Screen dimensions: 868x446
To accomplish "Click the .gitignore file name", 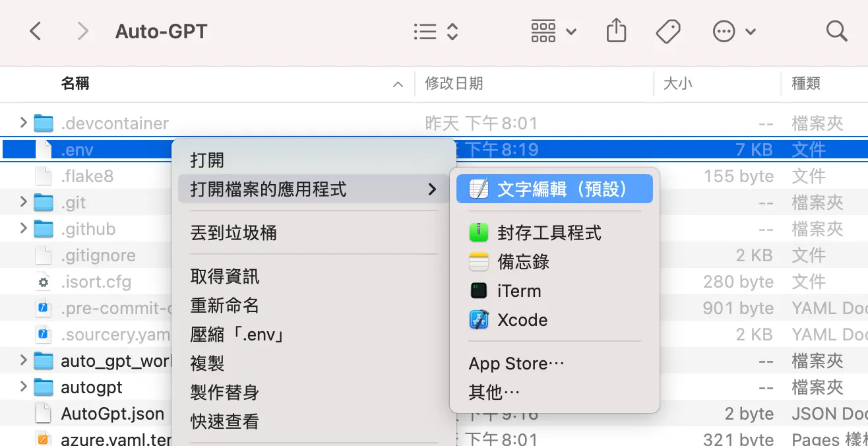I will pos(98,255).
